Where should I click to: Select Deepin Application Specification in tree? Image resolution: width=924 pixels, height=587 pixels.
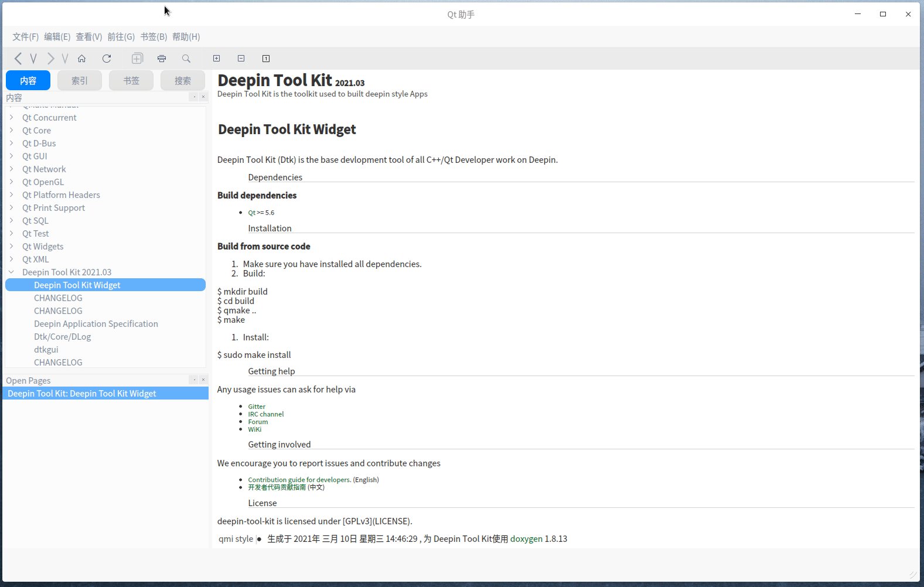[96, 324]
